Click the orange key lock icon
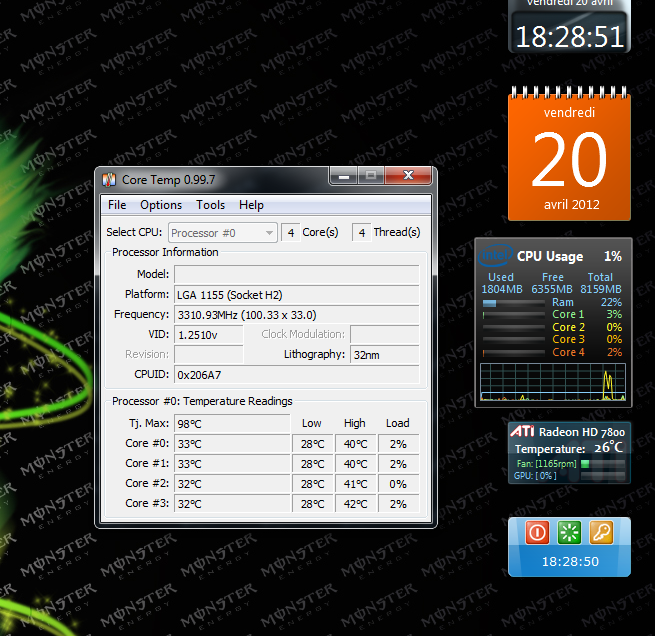The width and height of the screenshot is (655, 636). click(601, 532)
